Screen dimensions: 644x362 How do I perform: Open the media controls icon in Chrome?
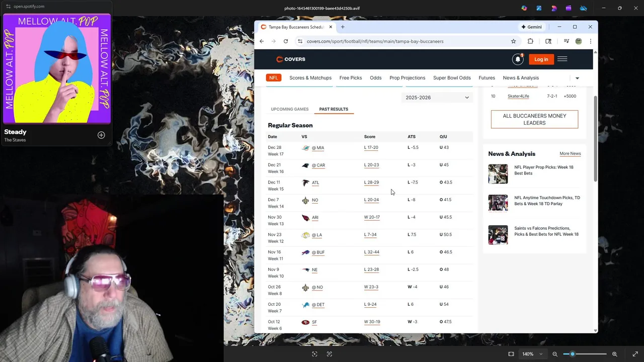567,41
